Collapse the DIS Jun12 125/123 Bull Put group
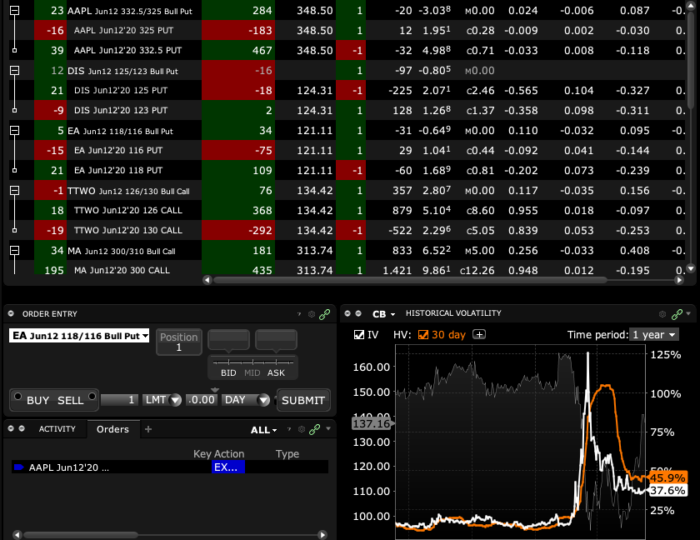Image resolution: width=700 pixels, height=540 pixels. [14, 72]
